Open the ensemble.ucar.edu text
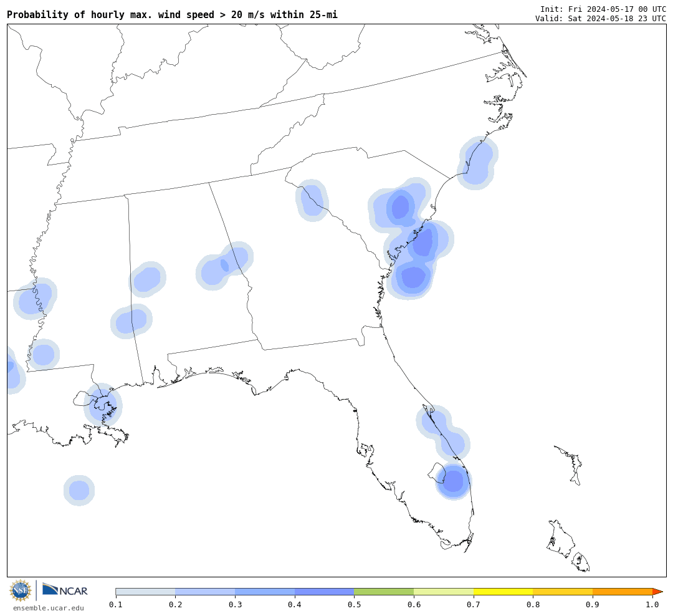The image size is (673, 616). (x=49, y=608)
